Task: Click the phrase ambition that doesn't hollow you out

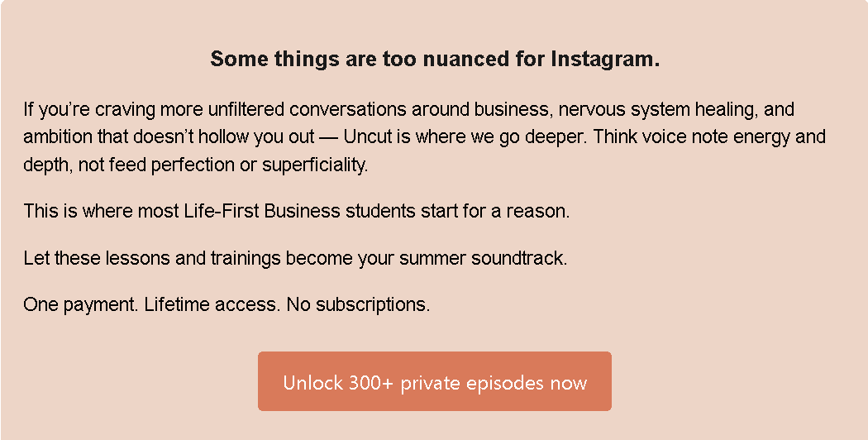Action: (x=169, y=136)
